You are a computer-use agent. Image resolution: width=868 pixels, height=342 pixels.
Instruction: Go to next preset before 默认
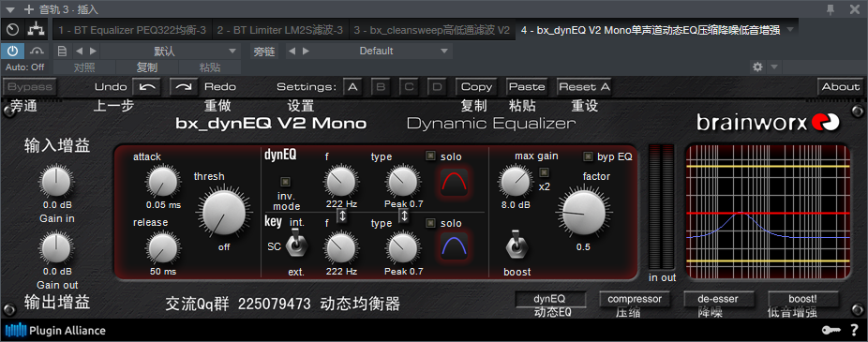(x=93, y=51)
